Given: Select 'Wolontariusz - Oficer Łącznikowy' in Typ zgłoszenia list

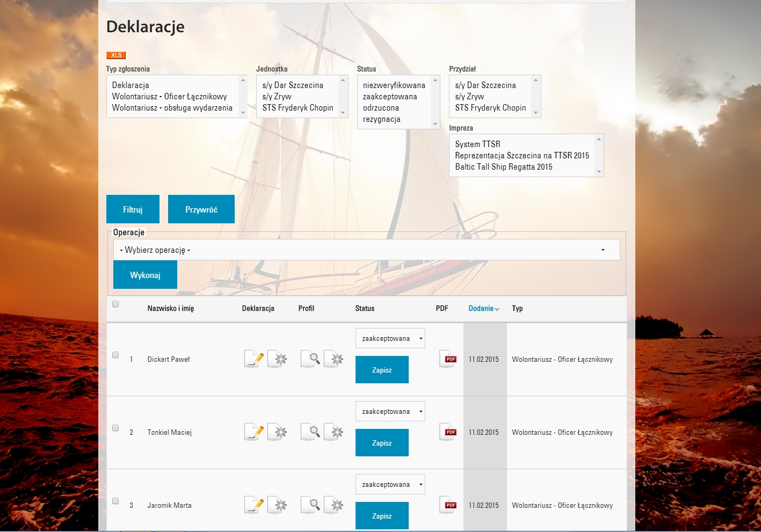Looking at the screenshot, I should [x=170, y=97].
